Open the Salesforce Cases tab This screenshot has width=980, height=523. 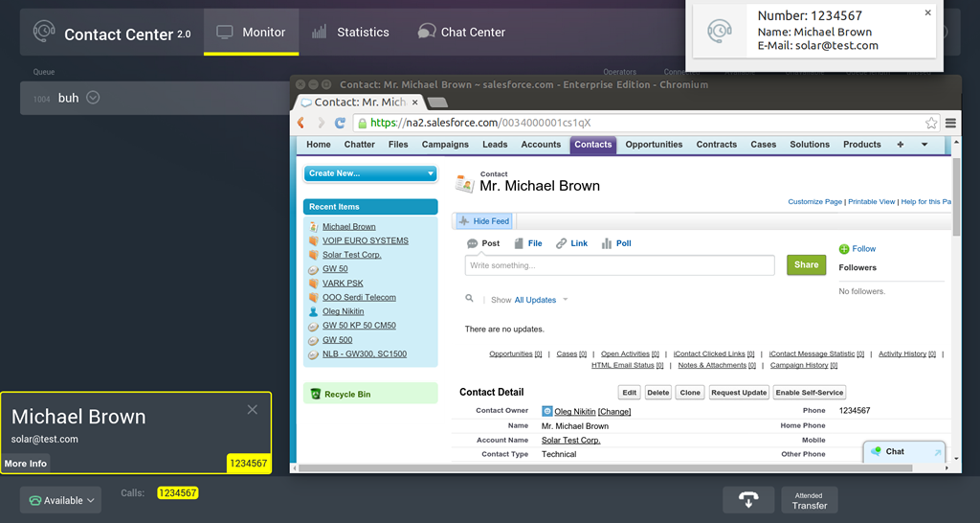[x=763, y=145]
